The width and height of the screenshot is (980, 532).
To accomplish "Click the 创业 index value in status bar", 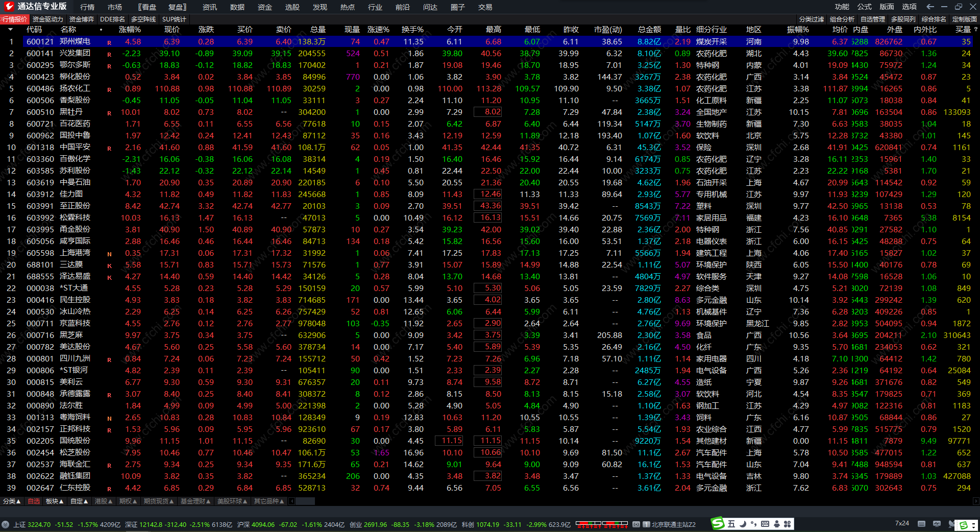I will [376, 524].
